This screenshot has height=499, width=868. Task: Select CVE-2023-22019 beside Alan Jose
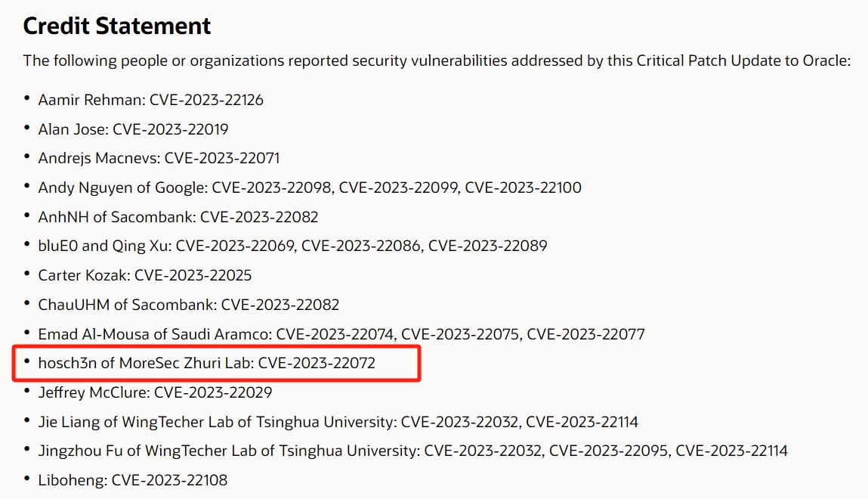pyautogui.click(x=170, y=129)
